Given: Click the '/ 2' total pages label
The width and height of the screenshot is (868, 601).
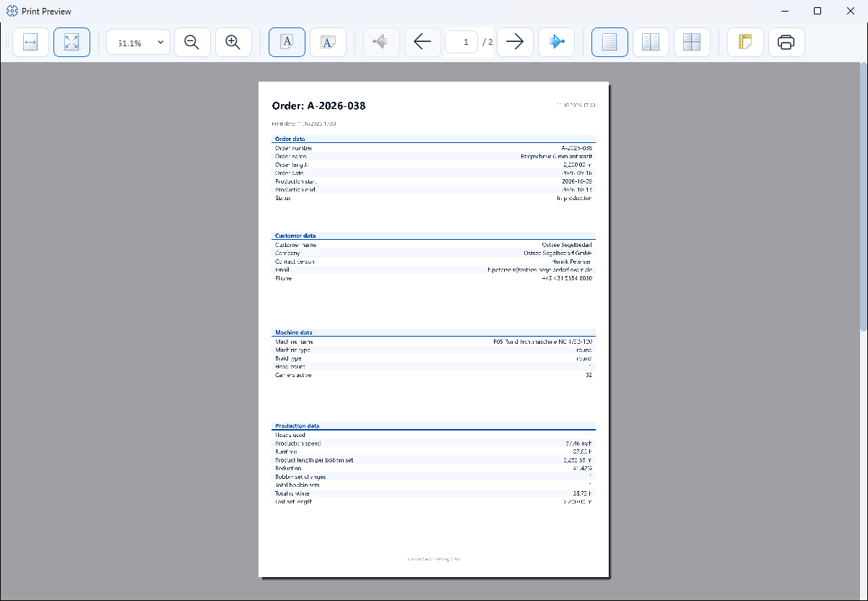Looking at the screenshot, I should (487, 43).
